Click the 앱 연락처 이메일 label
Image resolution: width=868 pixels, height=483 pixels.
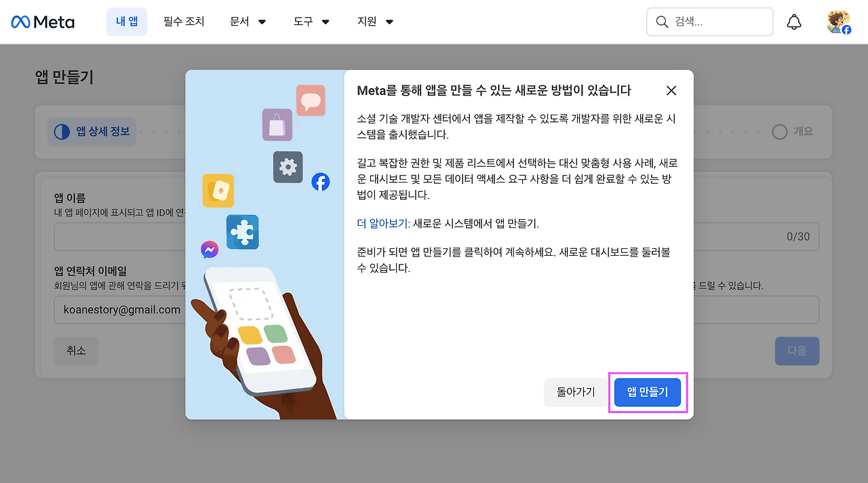click(x=90, y=271)
